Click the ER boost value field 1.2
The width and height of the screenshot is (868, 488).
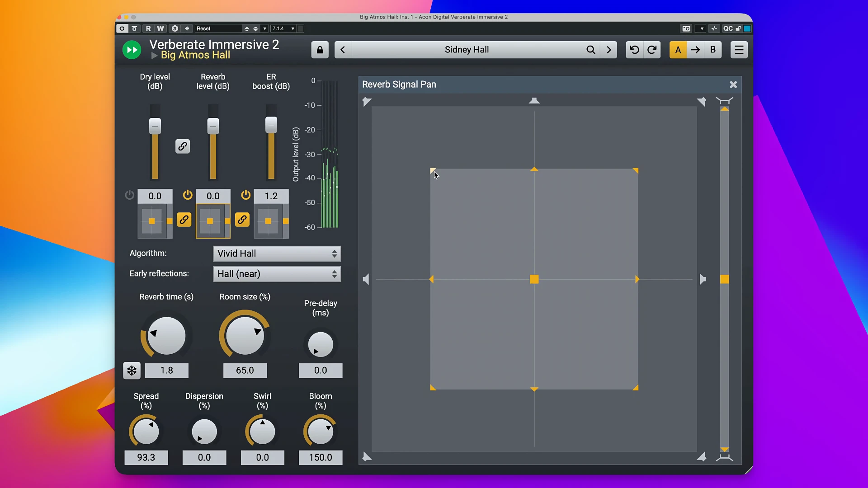coord(271,196)
